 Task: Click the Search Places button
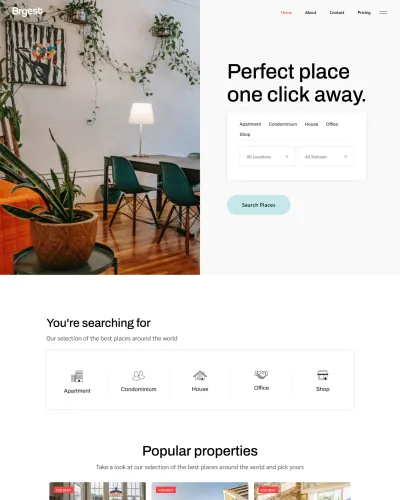coord(259,205)
